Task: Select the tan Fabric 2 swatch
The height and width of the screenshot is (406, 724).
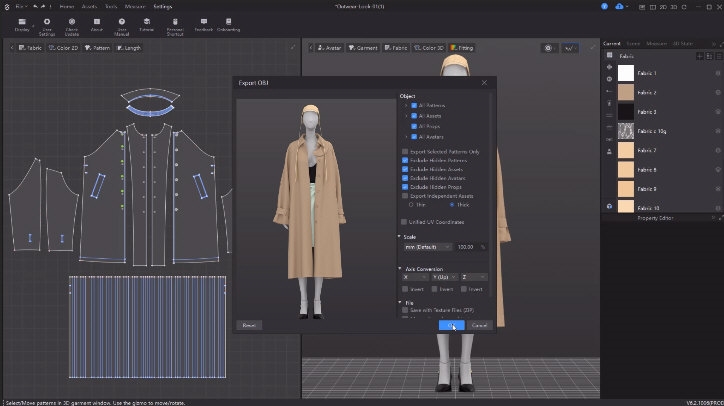Action: pyautogui.click(x=626, y=92)
